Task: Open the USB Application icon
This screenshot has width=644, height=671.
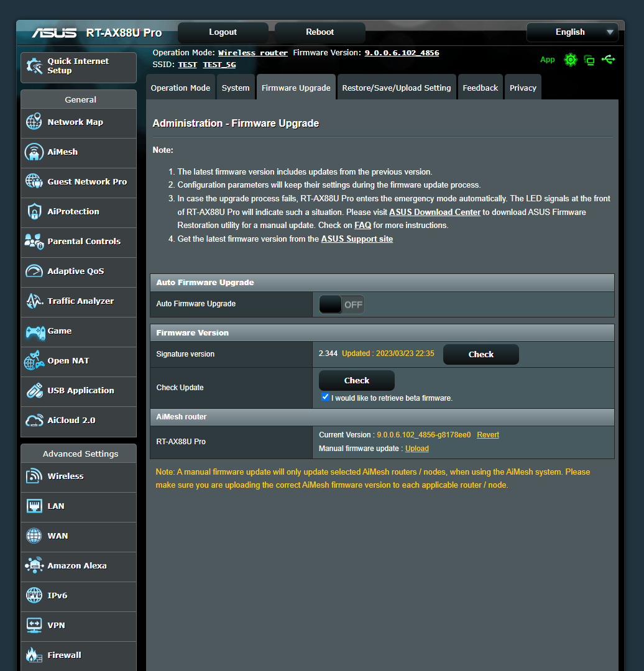Action: (34, 390)
